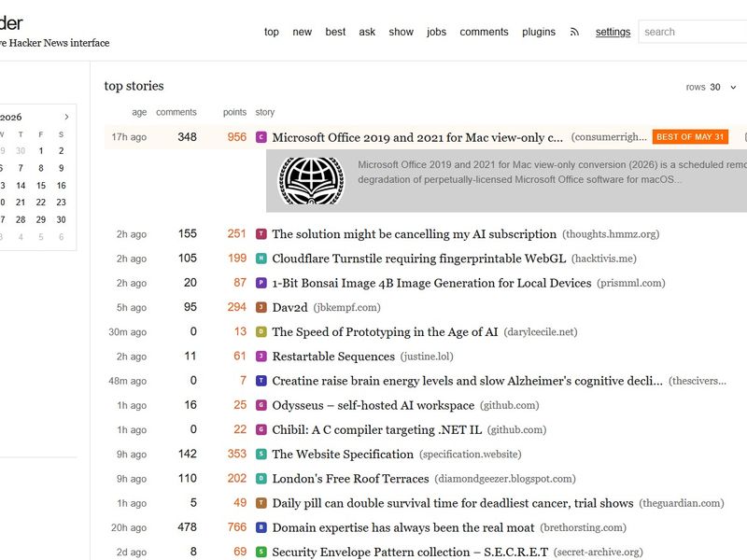Click the green S icon beside Security Envelope story
747x560 pixels.
(261, 552)
